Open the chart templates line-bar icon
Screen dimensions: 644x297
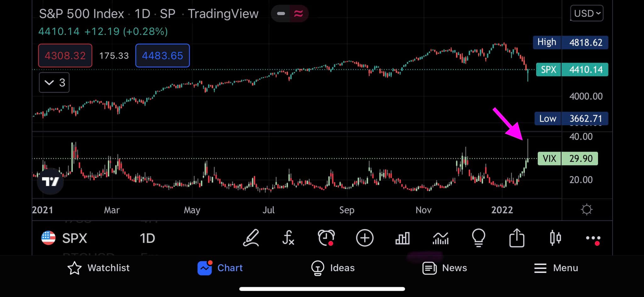(x=441, y=238)
